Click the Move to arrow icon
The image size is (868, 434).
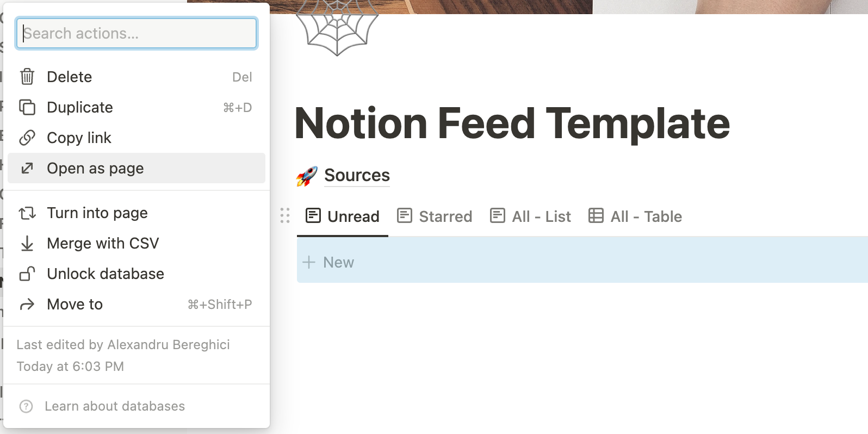click(x=27, y=304)
